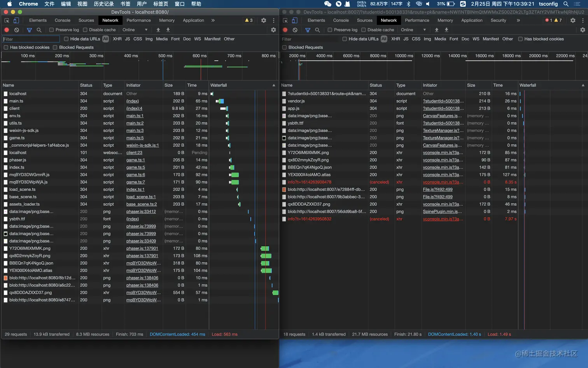Open the Console tab in left DevTools

point(62,20)
